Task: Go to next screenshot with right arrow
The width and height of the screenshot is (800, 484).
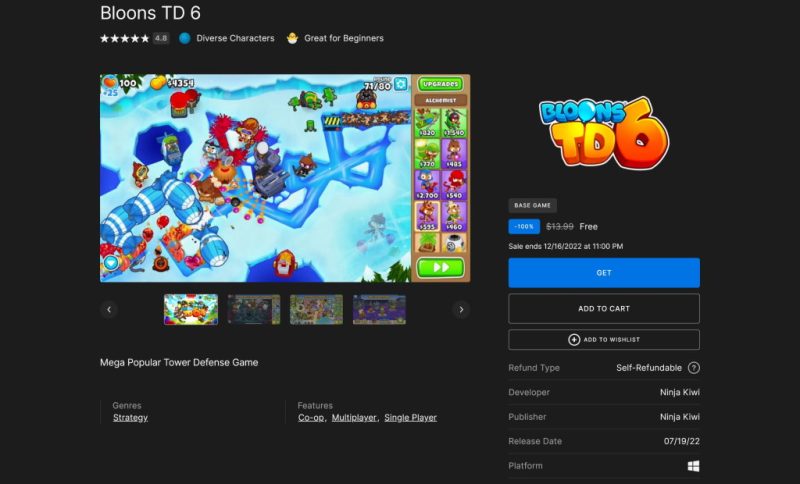Action: click(x=461, y=310)
